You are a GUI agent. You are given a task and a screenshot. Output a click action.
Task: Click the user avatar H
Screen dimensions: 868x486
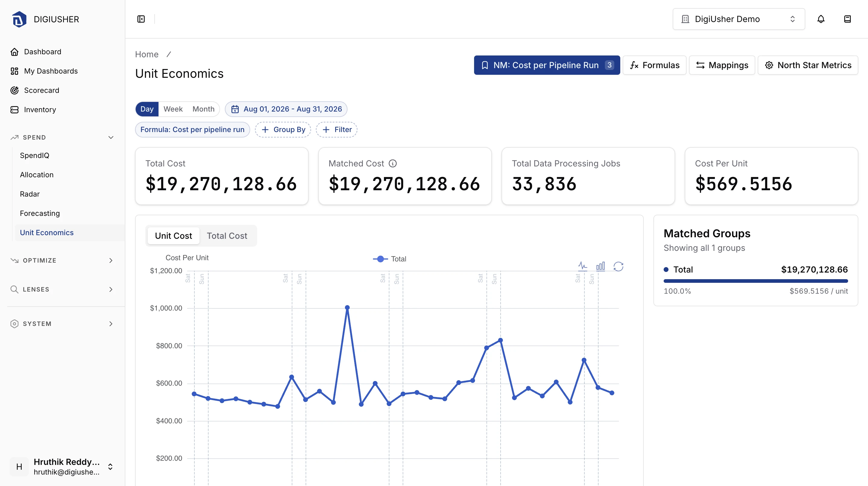[19, 466]
